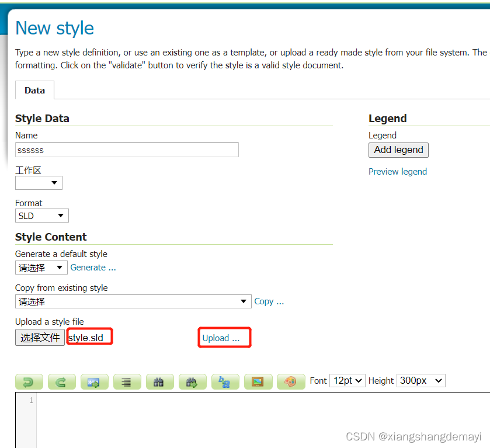490x448 pixels.
Task: Click the Generate ... link
Action: [93, 268]
